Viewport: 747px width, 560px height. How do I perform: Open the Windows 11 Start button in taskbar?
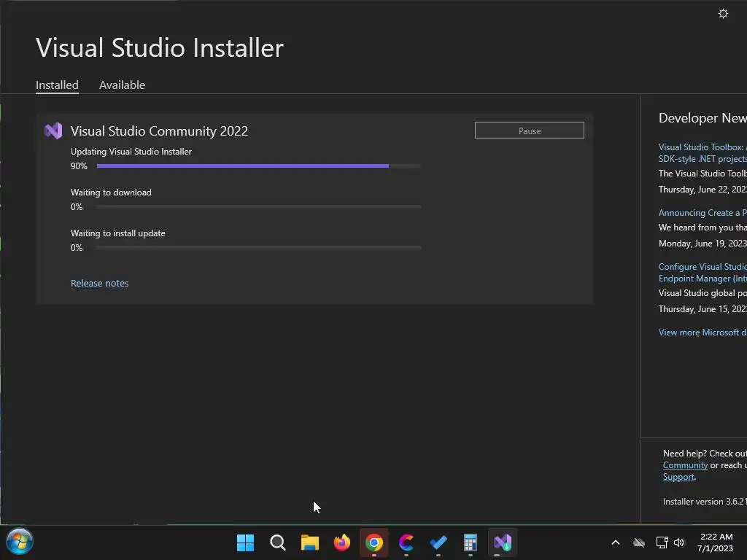[x=245, y=542]
